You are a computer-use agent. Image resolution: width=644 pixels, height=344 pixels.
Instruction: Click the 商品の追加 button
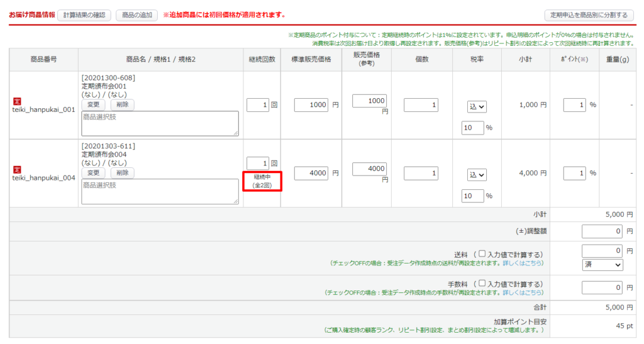coord(136,14)
